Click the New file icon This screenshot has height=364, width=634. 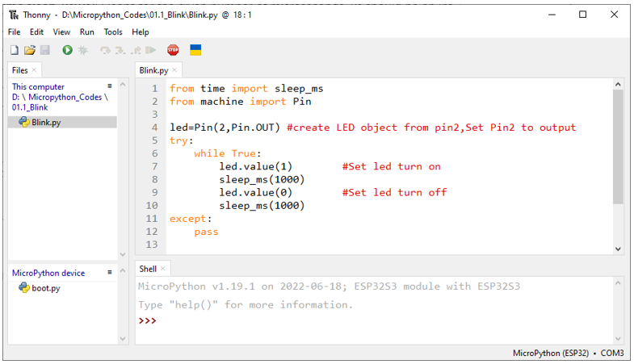click(x=15, y=50)
